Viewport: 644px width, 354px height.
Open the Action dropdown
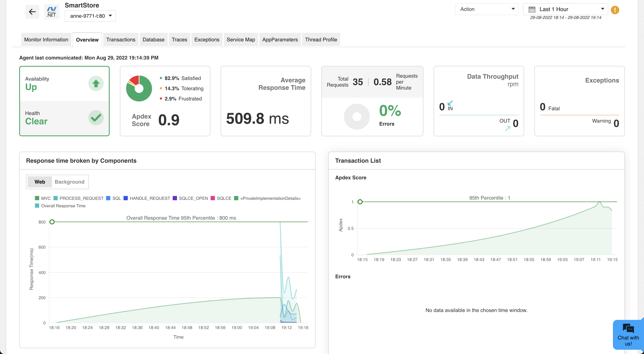(x=486, y=9)
